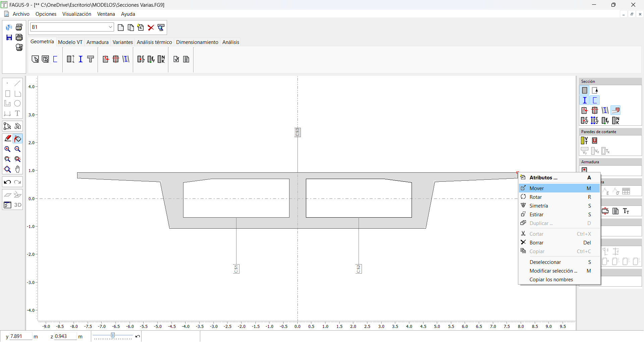Select the line drawing tool
This screenshot has width=644, height=342.
pyautogui.click(x=17, y=83)
